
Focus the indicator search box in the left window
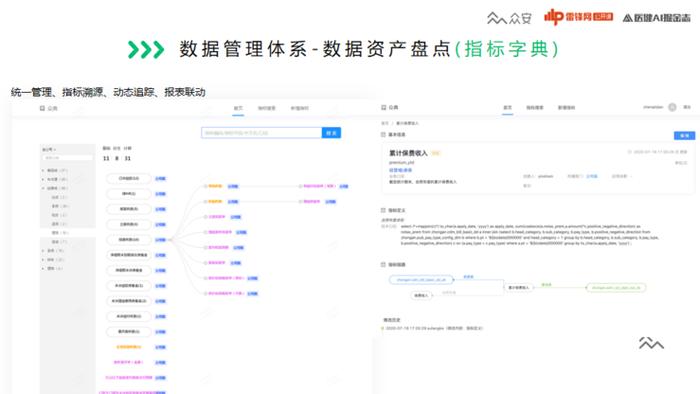(262, 133)
